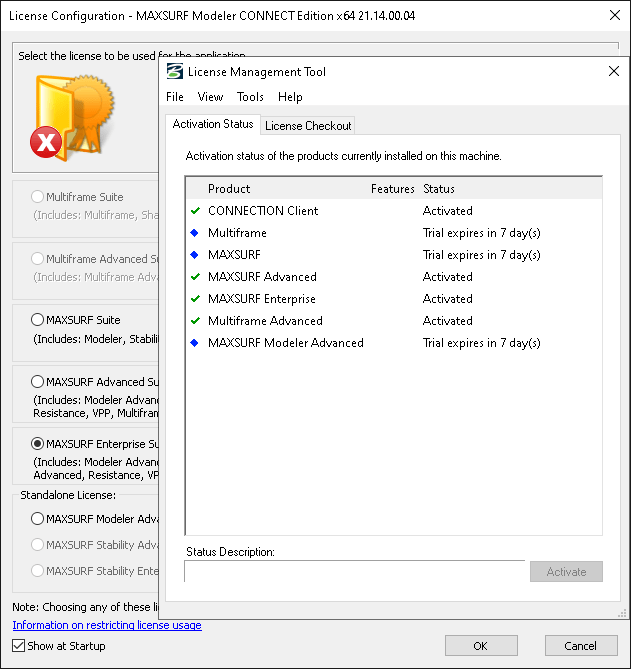Click green checkmark beside CONNECTION Client
The height and width of the screenshot is (669, 631).
point(196,211)
